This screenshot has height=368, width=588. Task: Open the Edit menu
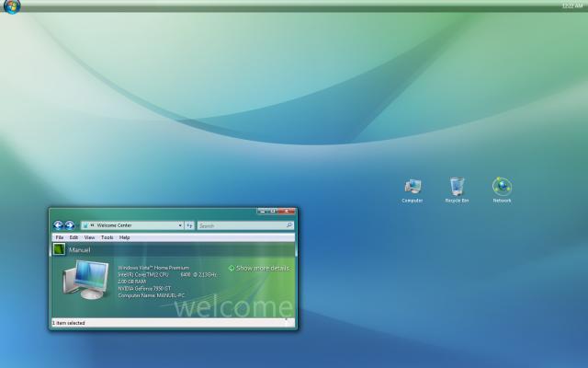pyautogui.click(x=73, y=237)
